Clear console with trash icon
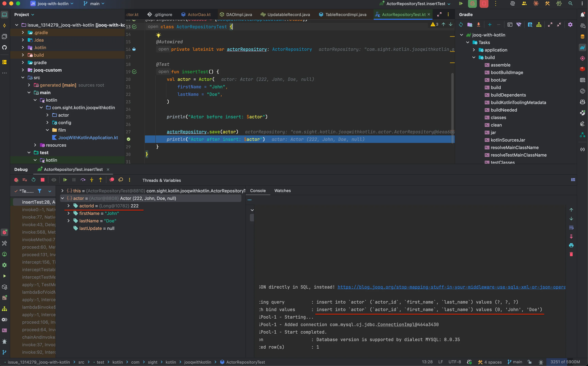588x366 pixels. tap(571, 254)
